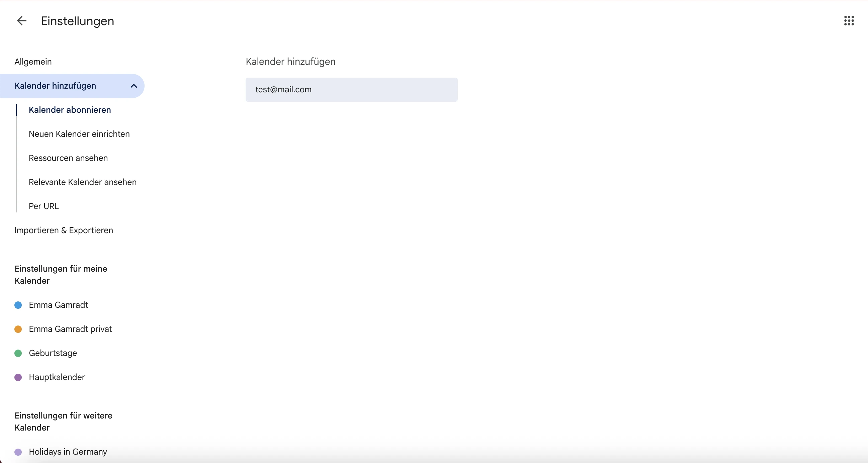Select the Per URL option
Screen dimensions: 868x463
tap(44, 206)
